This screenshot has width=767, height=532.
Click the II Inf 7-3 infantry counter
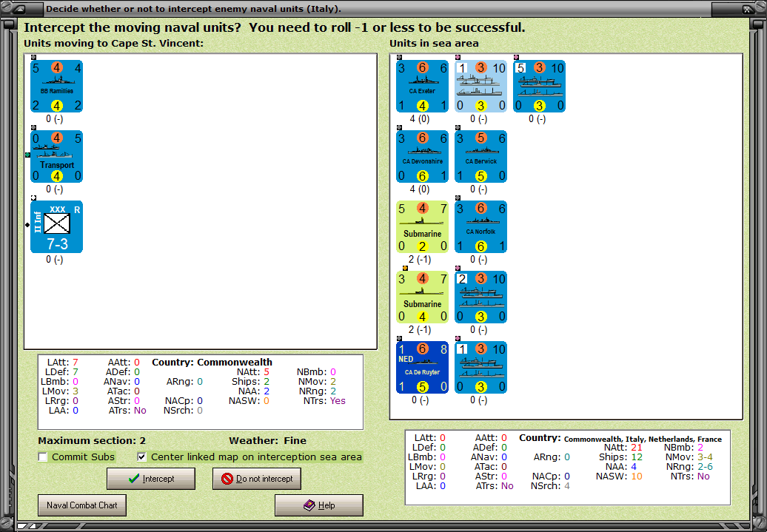[56, 226]
